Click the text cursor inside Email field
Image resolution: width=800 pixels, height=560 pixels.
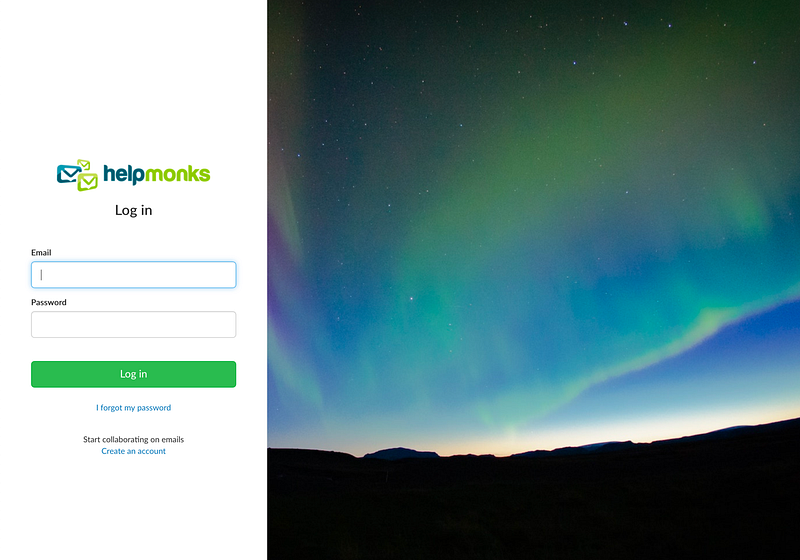(x=41, y=274)
